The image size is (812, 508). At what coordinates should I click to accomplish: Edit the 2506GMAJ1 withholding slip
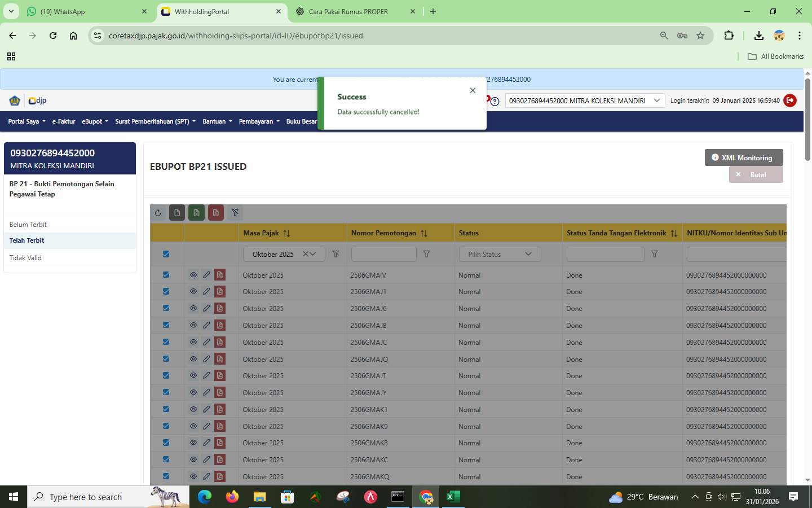pos(206,291)
